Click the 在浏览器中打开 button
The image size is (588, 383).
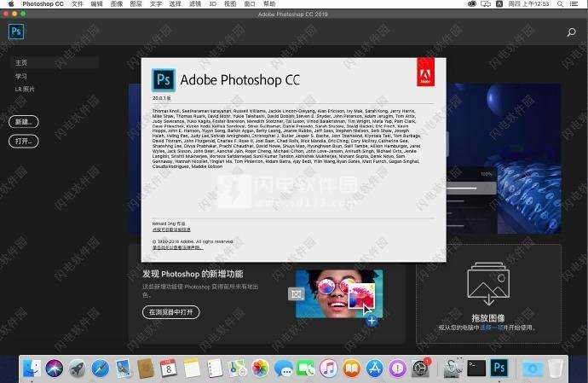[x=171, y=312]
